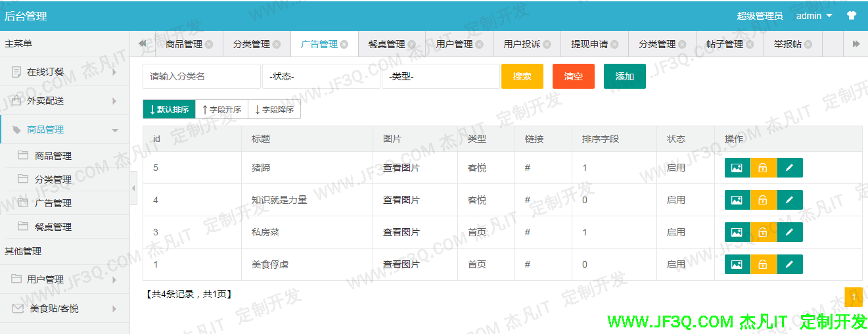The width and height of the screenshot is (868, 334).
Task: Expand 外卖配送 menu in sidebar
Action: click(x=64, y=101)
